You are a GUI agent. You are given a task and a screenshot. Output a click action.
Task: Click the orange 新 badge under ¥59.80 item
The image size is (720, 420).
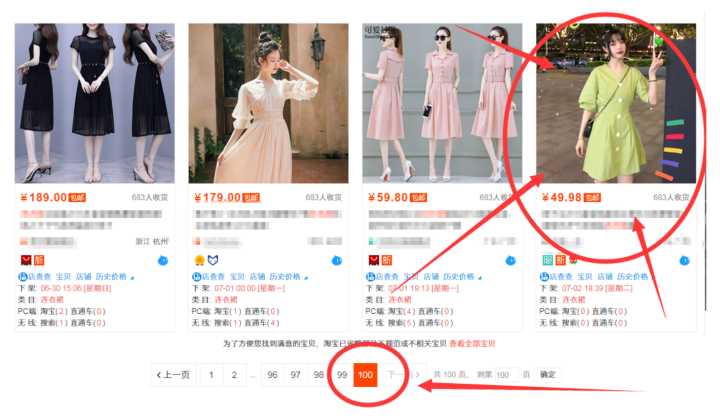click(x=387, y=260)
